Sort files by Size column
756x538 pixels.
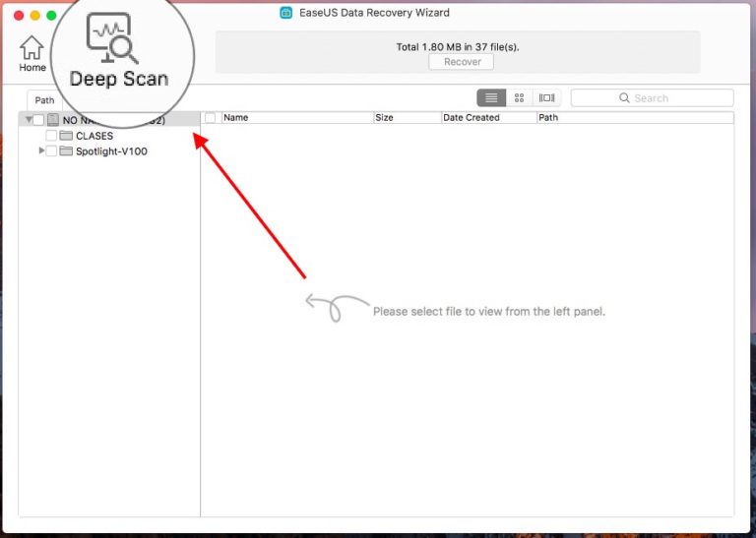point(406,118)
